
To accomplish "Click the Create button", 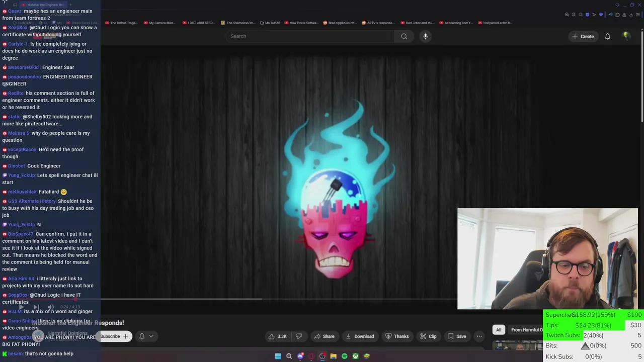I will tap(583, 36).
